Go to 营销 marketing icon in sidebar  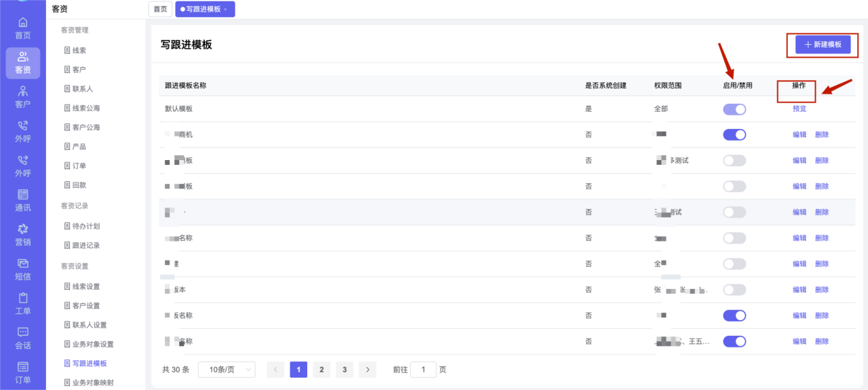[x=22, y=235]
